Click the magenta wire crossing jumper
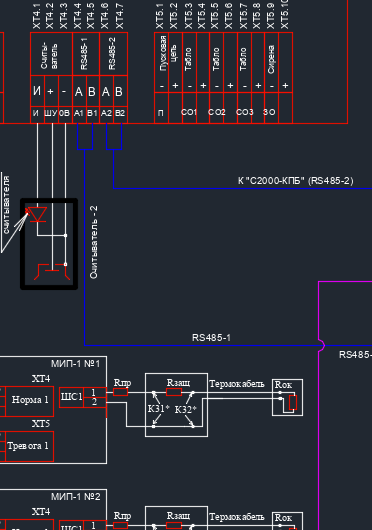The height and width of the screenshot is (530, 372). 322,345
